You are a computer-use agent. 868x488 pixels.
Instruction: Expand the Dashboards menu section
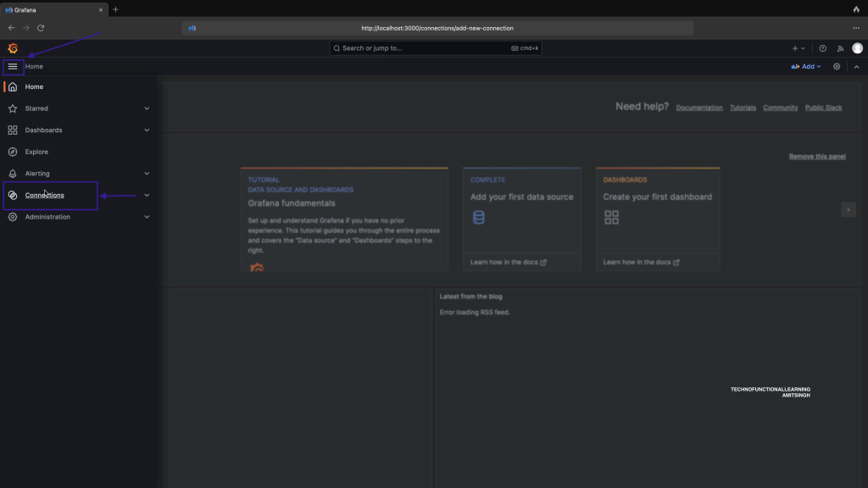pos(147,130)
